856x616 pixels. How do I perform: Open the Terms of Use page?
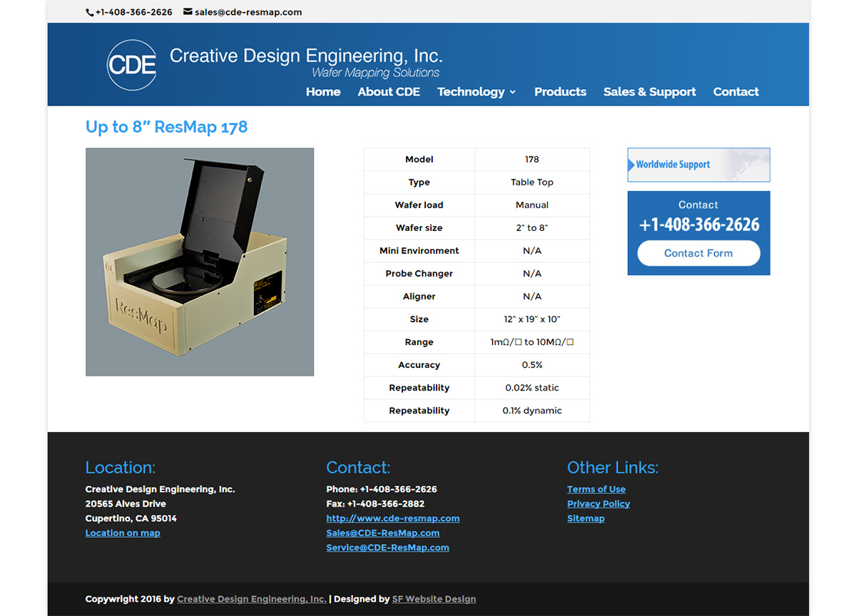click(596, 489)
